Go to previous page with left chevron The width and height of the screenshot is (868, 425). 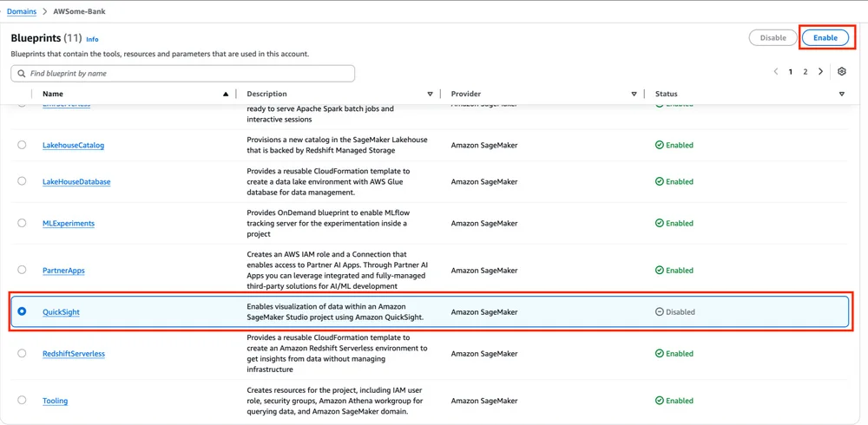[775, 71]
